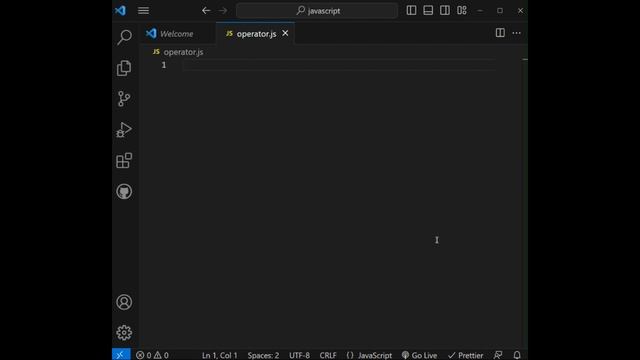Image resolution: width=640 pixels, height=360 pixels.
Task: Open the Extensions view
Action: [x=124, y=160]
